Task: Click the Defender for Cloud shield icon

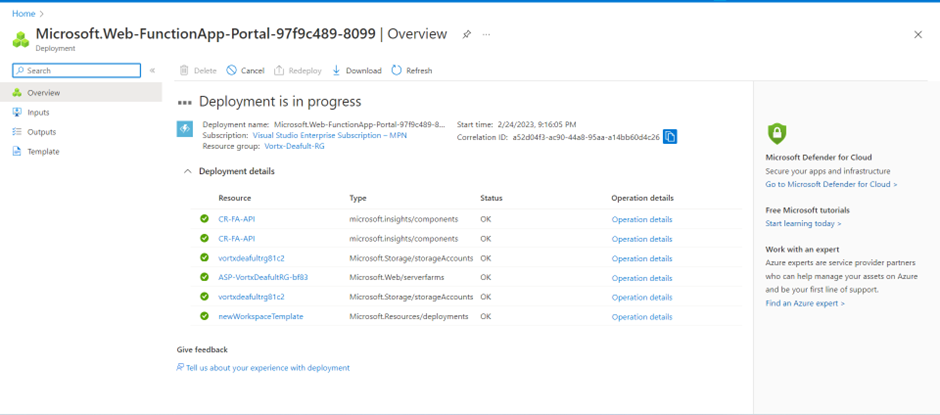Action: click(776, 132)
